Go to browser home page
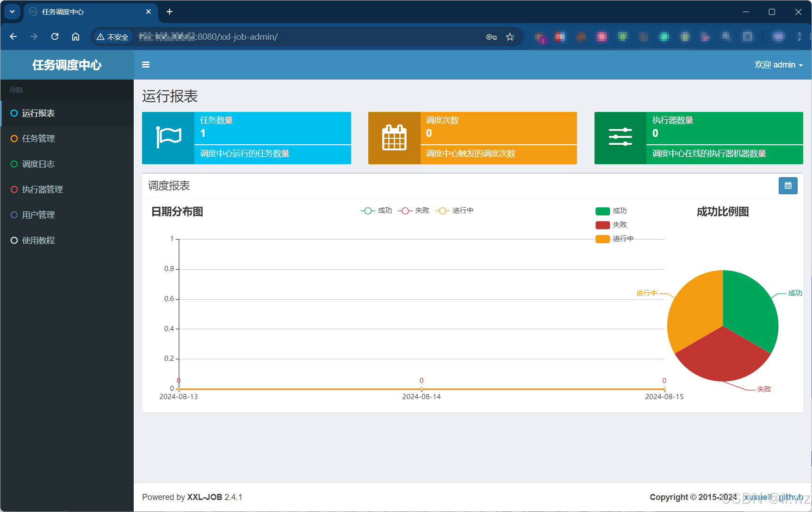This screenshot has height=512, width=812. [75, 37]
